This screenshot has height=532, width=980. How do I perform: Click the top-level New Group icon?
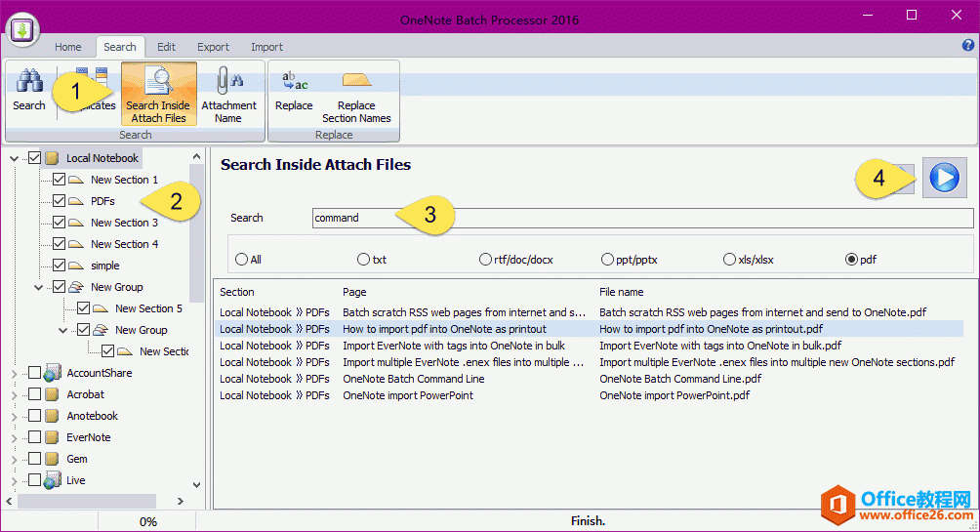pyautogui.click(x=76, y=287)
